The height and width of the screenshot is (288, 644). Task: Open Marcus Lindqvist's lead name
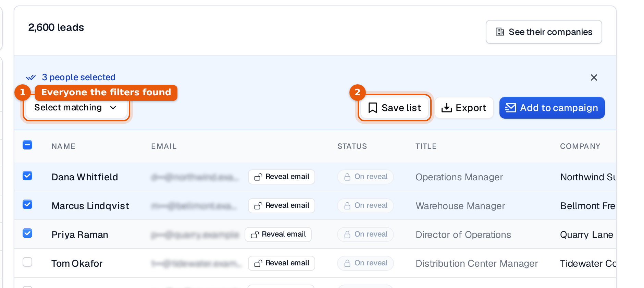pyautogui.click(x=90, y=206)
